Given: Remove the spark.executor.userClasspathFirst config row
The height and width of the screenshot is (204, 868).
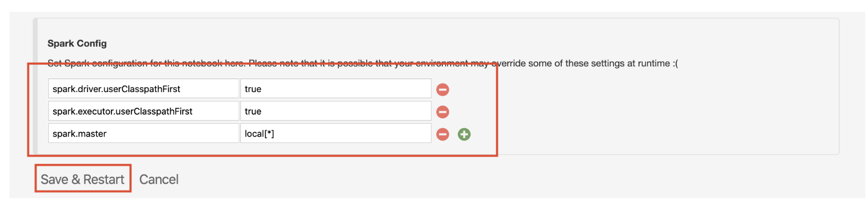Looking at the screenshot, I should (x=442, y=112).
